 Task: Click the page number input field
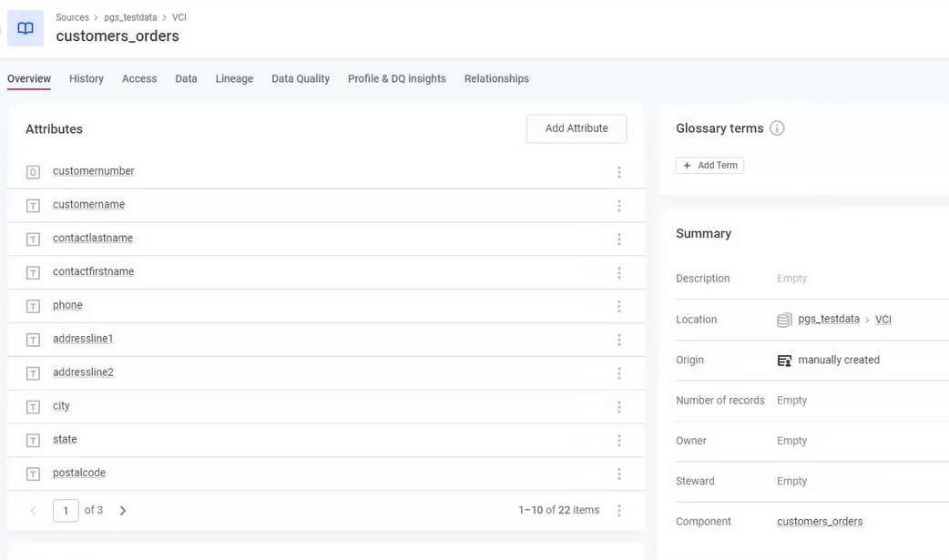coord(66,511)
